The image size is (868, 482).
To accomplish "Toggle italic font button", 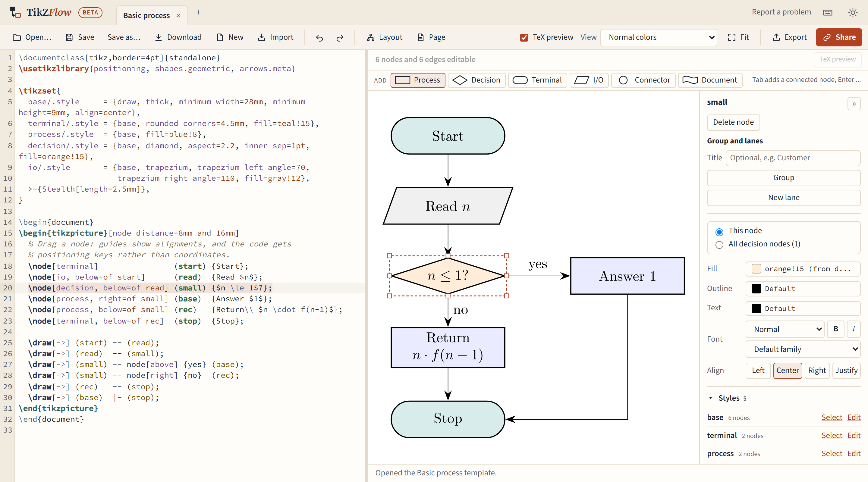I will click(x=854, y=329).
